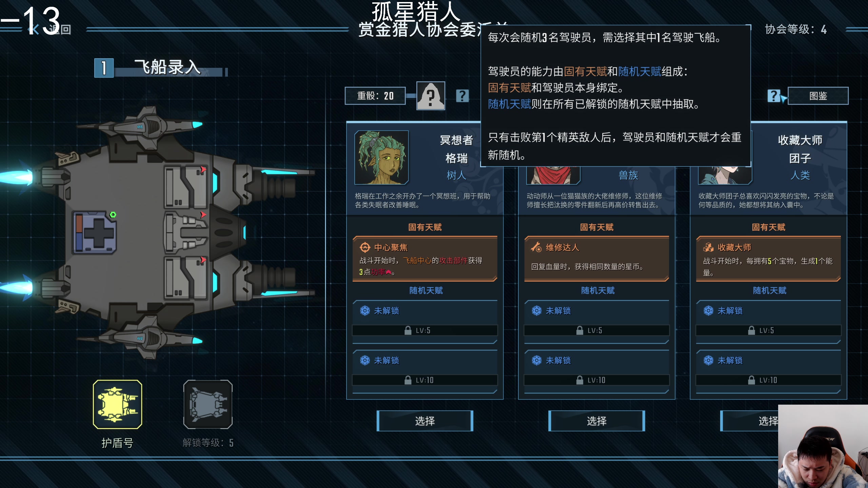
Task: Click 格瑞's locked LV:5 random talent slot
Action: [x=425, y=321]
